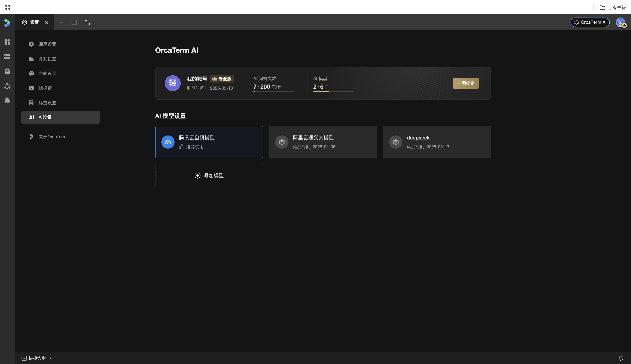Select 快捷键 in settings menu

[60, 88]
